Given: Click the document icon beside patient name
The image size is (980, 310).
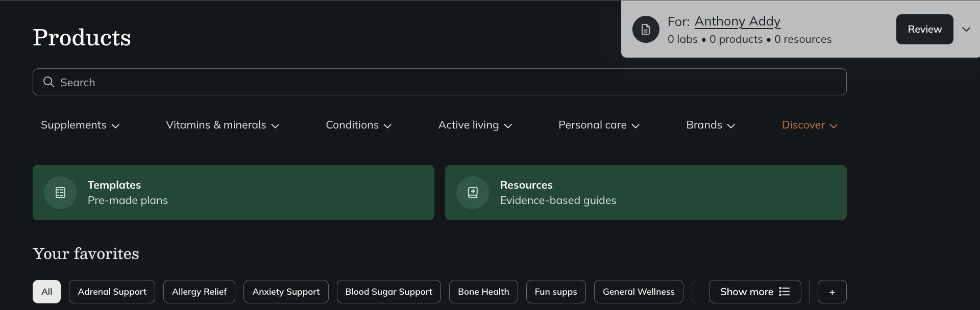Looking at the screenshot, I should [x=646, y=30].
